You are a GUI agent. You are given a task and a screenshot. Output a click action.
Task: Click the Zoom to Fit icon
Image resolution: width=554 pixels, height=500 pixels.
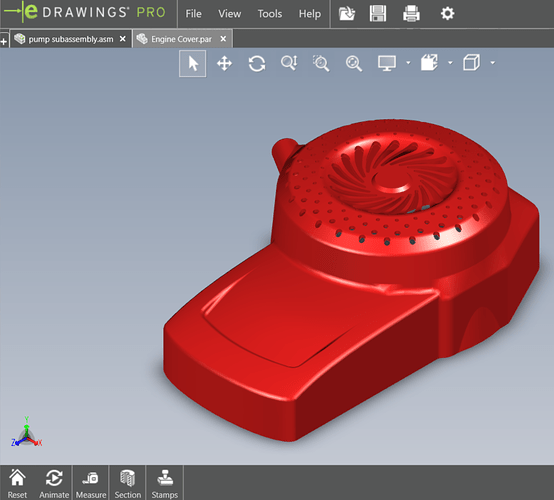coord(353,64)
